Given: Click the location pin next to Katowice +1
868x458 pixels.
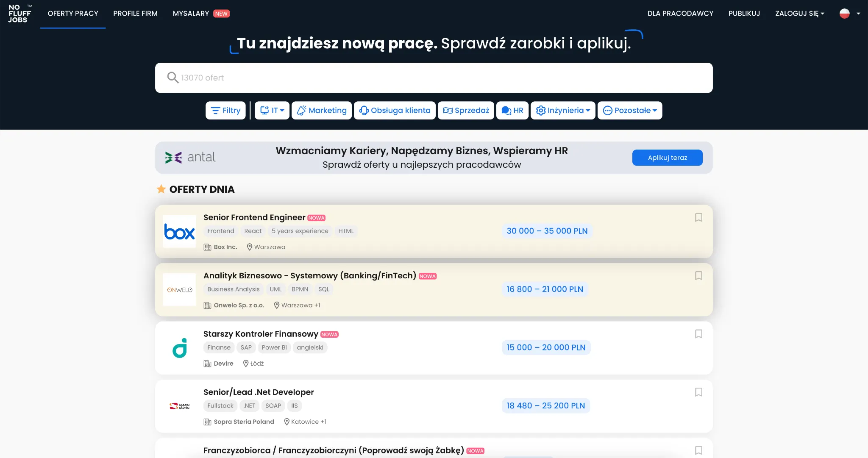Looking at the screenshot, I should 287,422.
